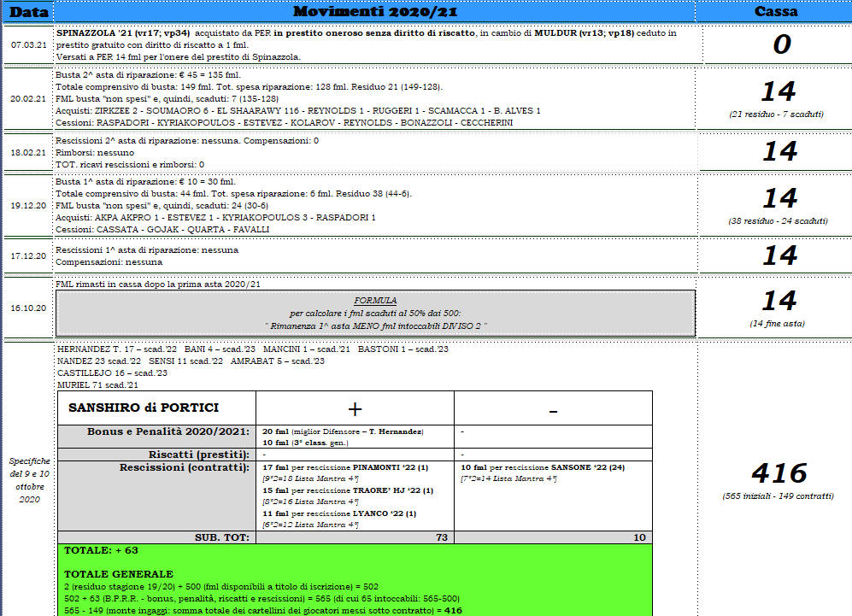The image size is (852, 616).
Task: Select the "Bonus e Penalità 2020/2021:" label
Action: pos(168,431)
